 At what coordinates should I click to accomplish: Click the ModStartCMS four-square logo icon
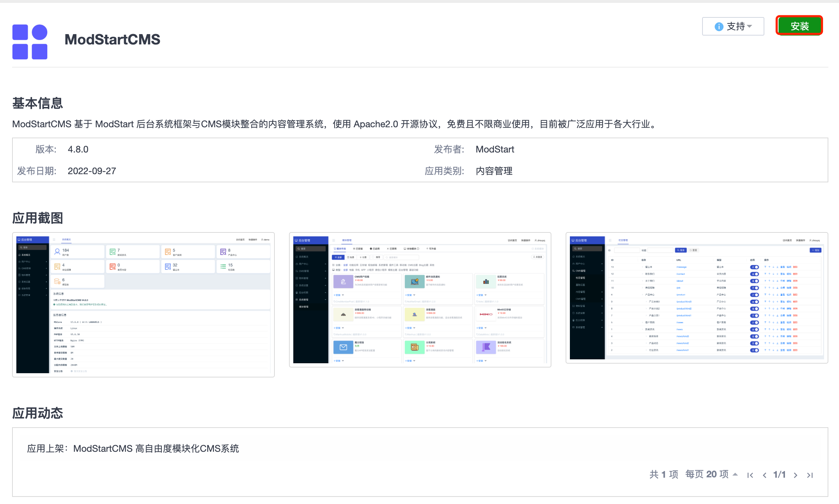(30, 42)
